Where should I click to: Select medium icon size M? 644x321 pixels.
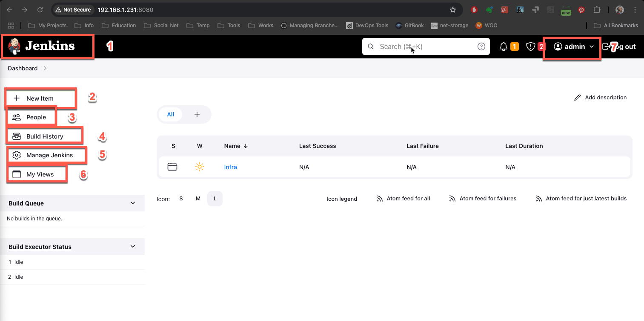point(198,199)
